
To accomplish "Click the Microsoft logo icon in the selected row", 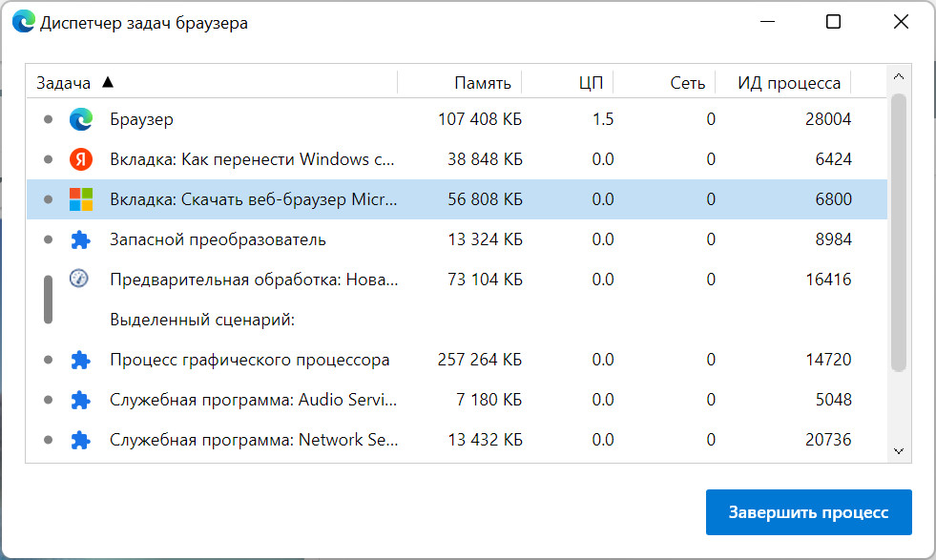I will pos(81,199).
